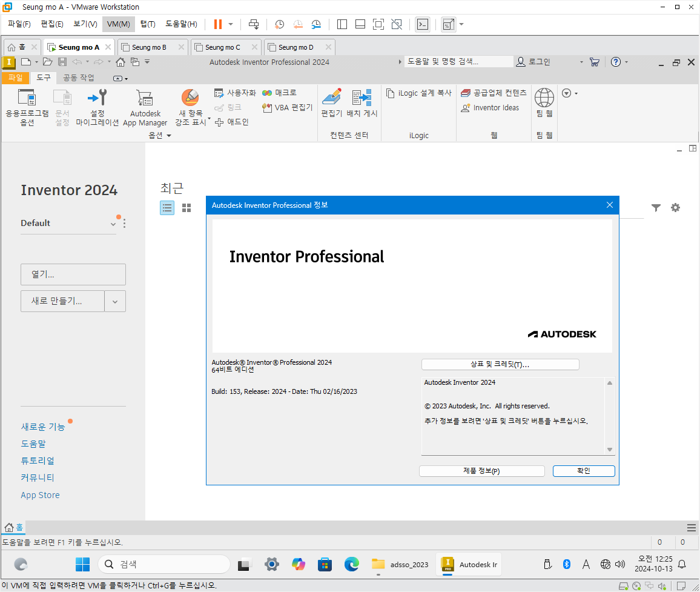Select the Tools (도구) ribbon tab
The image size is (700, 592).
click(44, 78)
